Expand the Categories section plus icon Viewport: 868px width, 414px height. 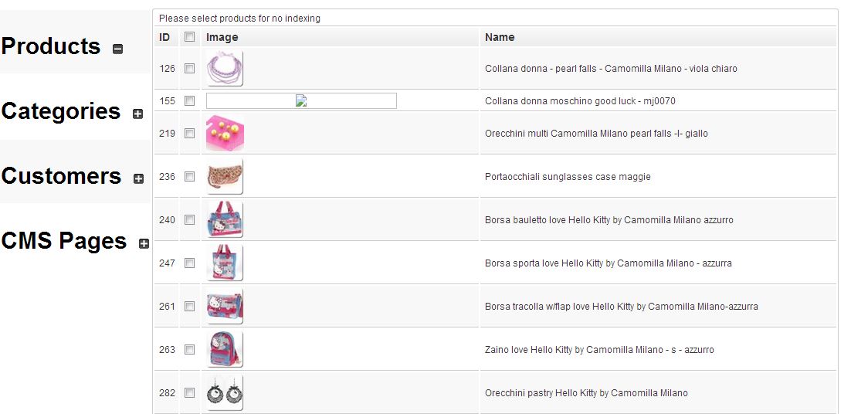pyautogui.click(x=138, y=114)
